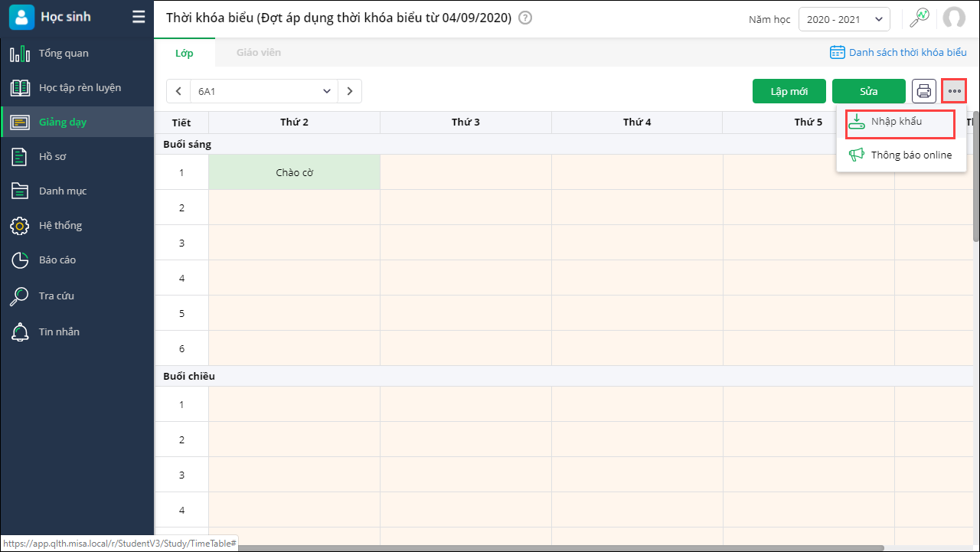Open Danh sách thời khóa biểu link
This screenshot has height=552, width=980.
point(898,53)
